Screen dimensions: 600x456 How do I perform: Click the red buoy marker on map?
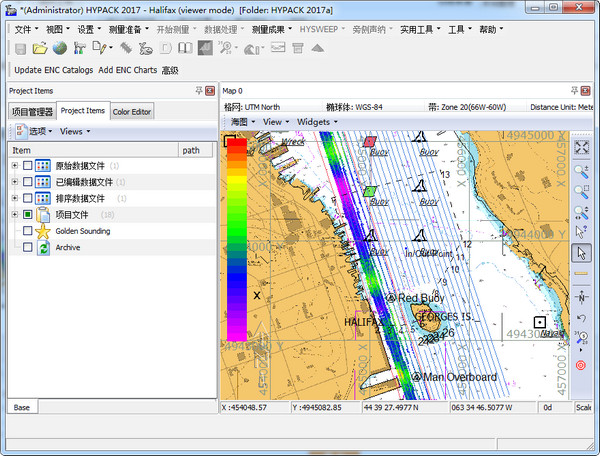(370, 142)
